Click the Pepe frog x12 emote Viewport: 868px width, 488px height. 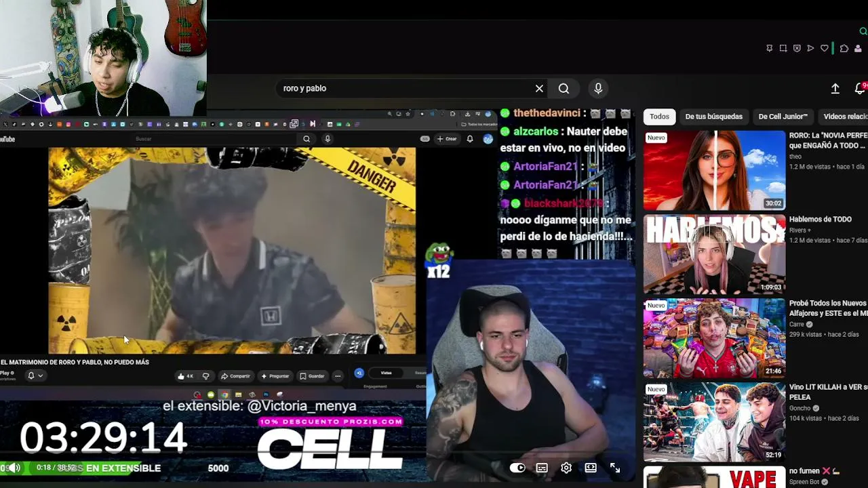point(439,261)
